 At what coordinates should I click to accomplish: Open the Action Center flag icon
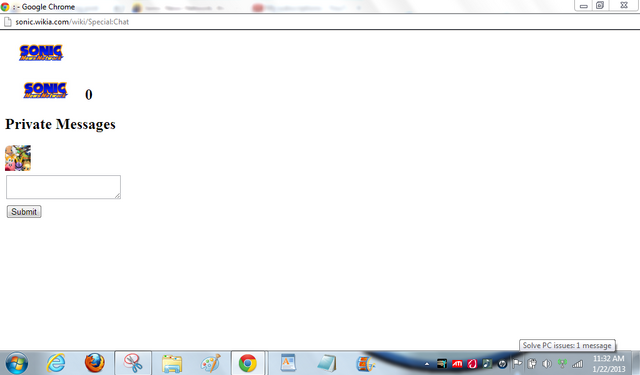point(517,363)
